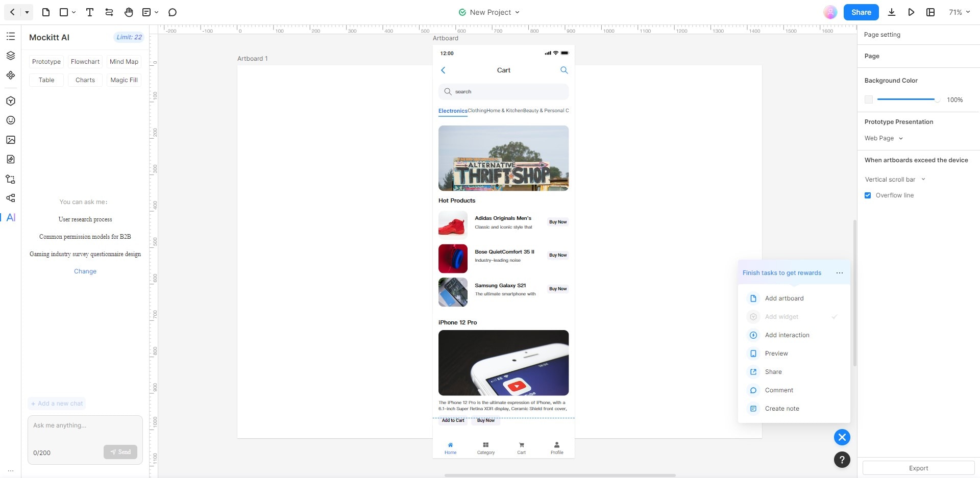Toggle the layout panel icon

point(930,12)
